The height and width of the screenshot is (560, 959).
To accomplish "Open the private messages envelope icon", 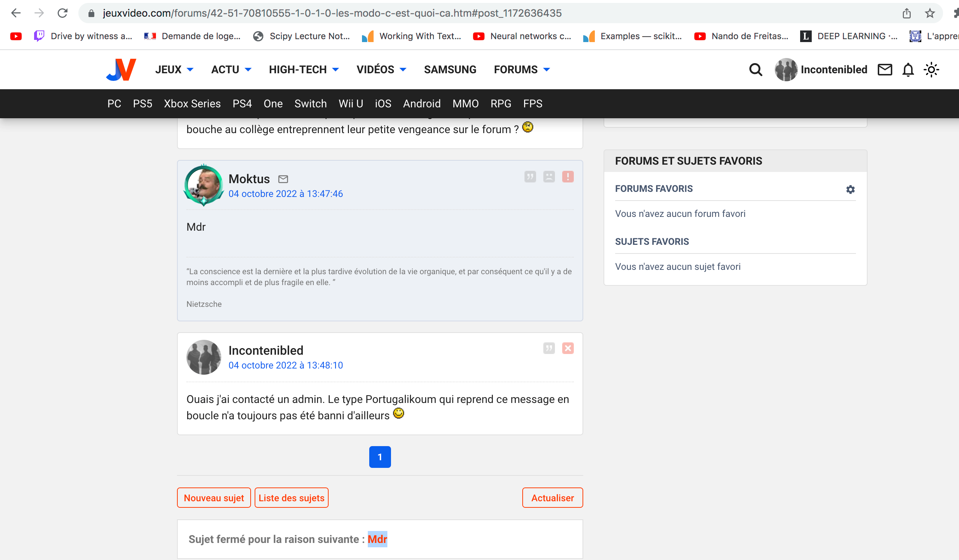I will click(885, 70).
